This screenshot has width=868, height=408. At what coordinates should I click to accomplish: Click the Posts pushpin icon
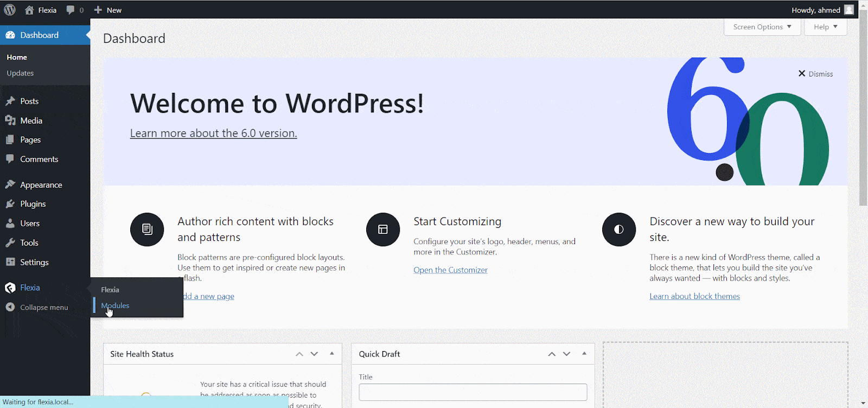pos(10,101)
